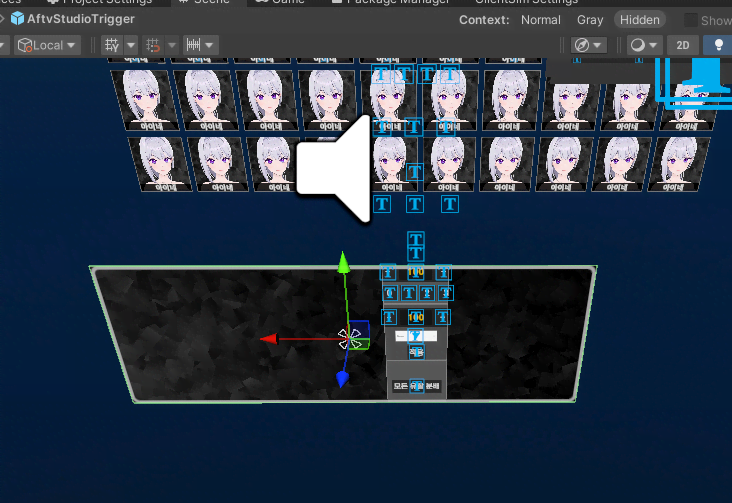Set prefab context to Normal
Screen dimensions: 732x503
click(x=541, y=20)
